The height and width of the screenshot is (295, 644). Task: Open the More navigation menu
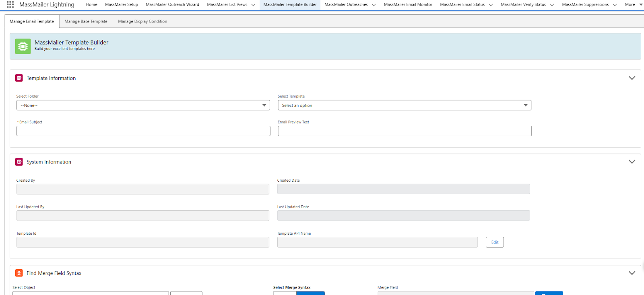tap(633, 4)
